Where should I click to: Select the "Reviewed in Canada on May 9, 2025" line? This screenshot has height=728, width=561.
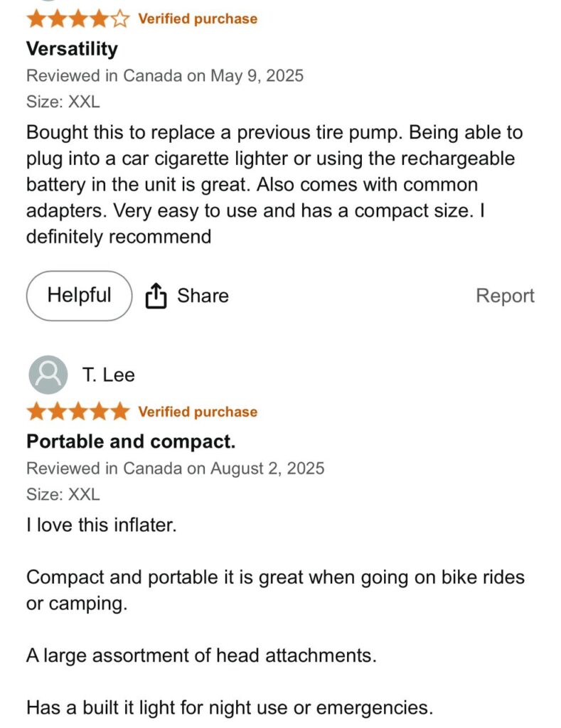(165, 75)
